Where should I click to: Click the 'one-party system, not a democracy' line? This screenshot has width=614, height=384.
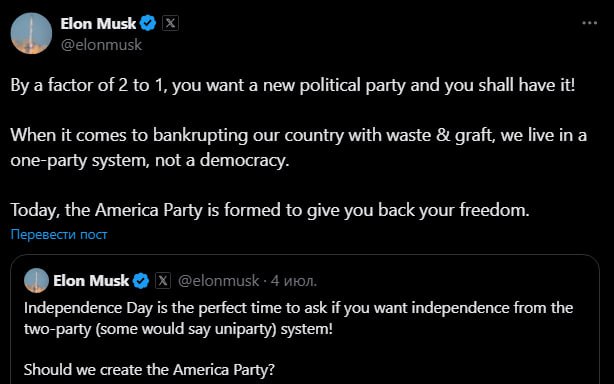click(150, 160)
